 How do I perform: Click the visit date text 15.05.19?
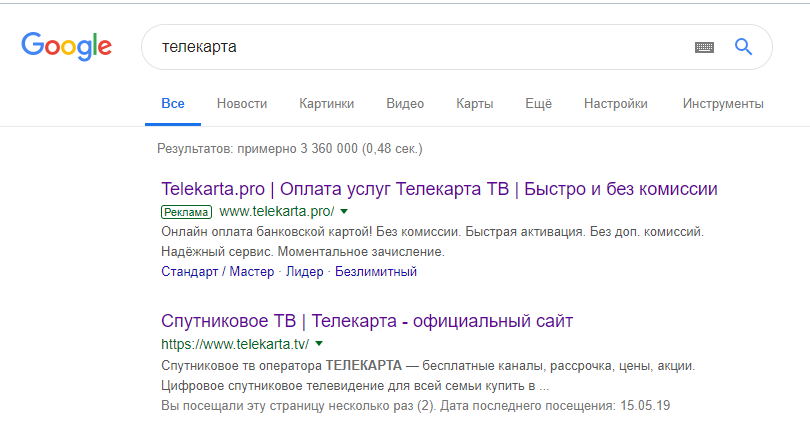[x=645, y=405]
